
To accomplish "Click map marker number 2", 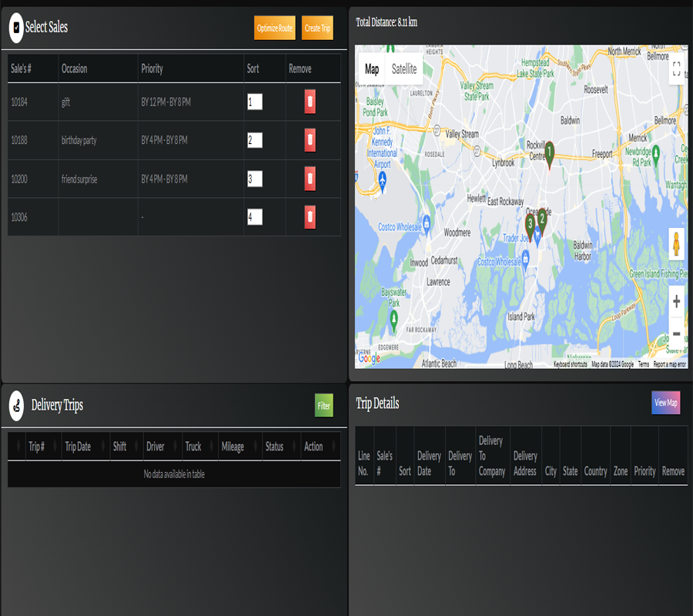I will click(x=542, y=220).
